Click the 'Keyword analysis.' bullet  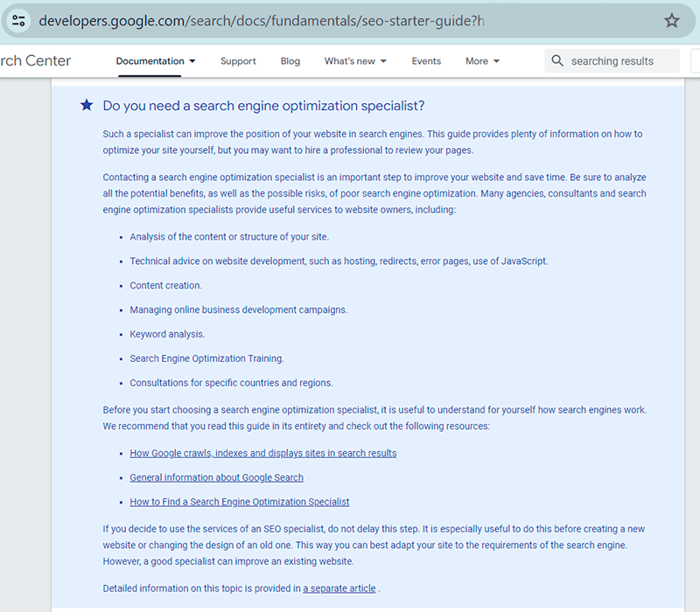[x=167, y=334]
